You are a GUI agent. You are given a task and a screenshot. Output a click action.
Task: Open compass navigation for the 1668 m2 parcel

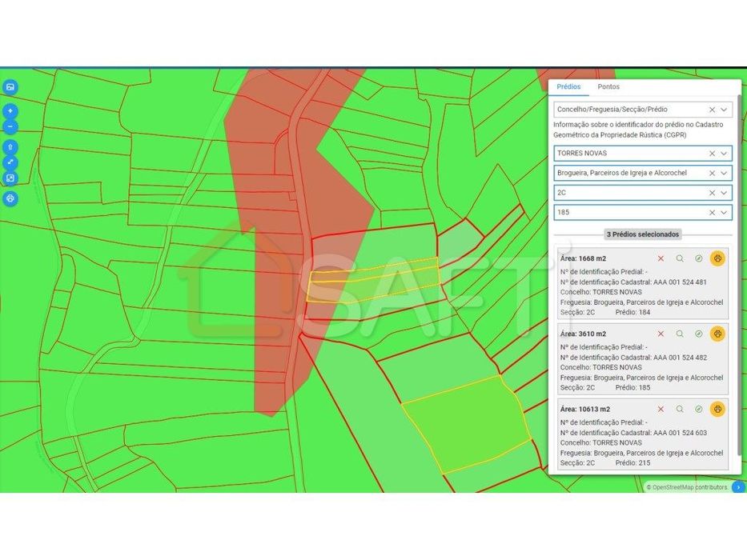click(699, 258)
